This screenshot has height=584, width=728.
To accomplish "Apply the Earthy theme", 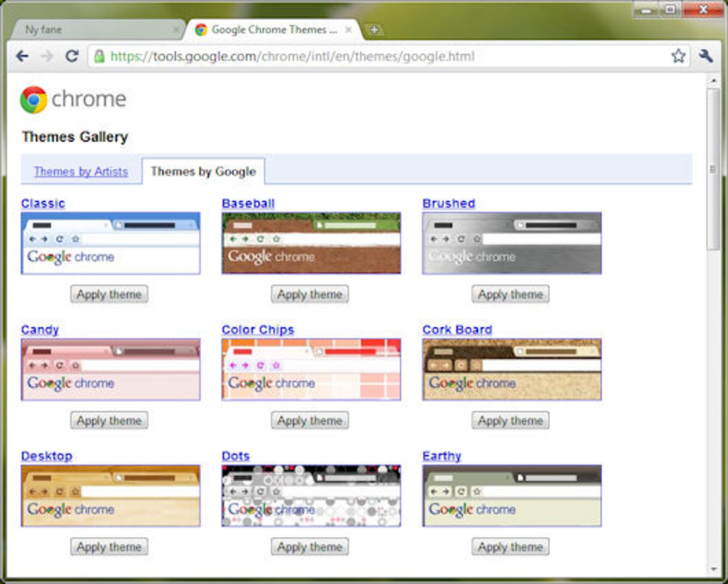I will [x=511, y=547].
